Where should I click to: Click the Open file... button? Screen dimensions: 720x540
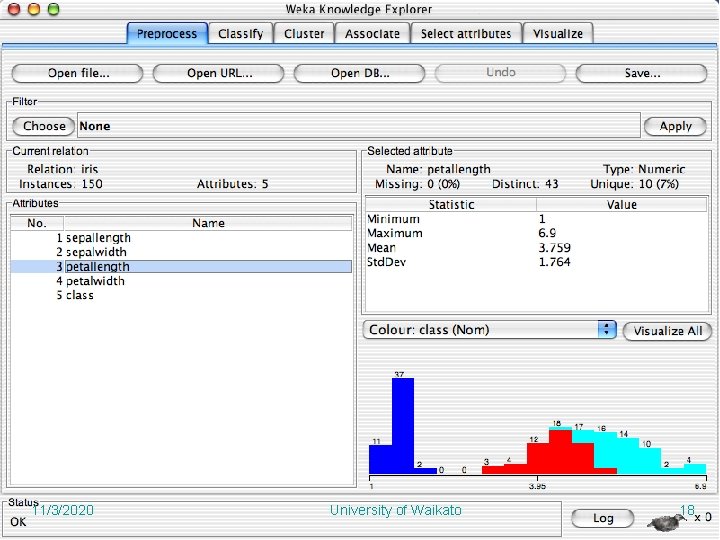coord(78,73)
